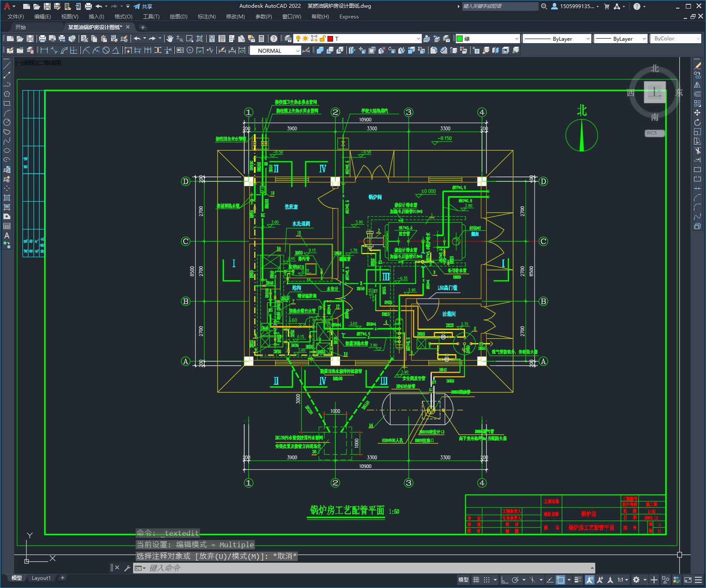Viewport: 706px width, 588px height.
Task: Select the Hatch draw tool
Action: (x=7, y=198)
